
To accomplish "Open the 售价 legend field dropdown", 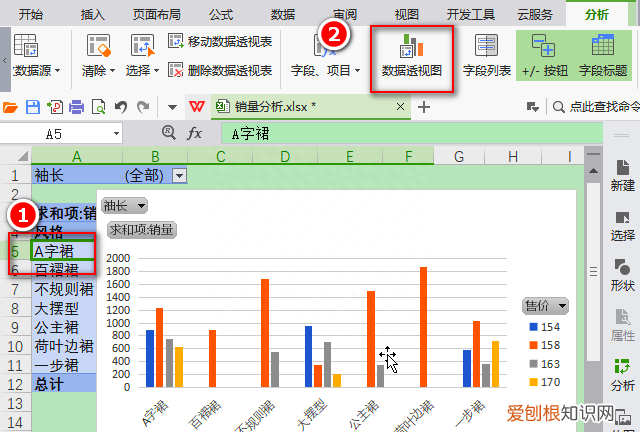I will [x=546, y=306].
